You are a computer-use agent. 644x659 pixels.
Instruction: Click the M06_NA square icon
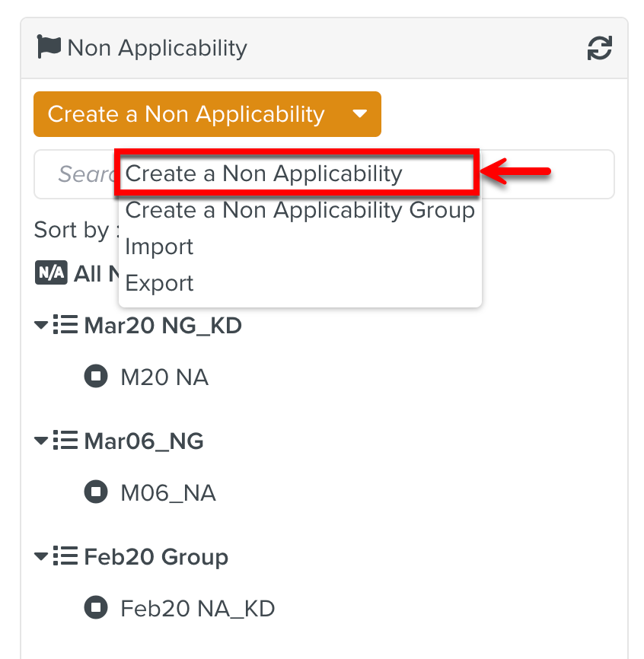pos(96,492)
